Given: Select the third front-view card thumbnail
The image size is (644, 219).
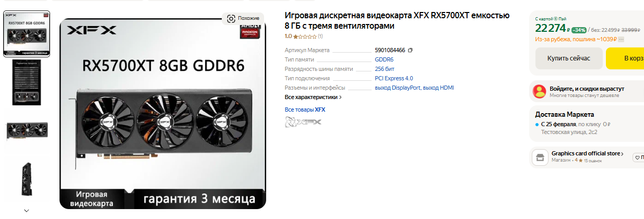Looking at the screenshot, I should point(27,130).
